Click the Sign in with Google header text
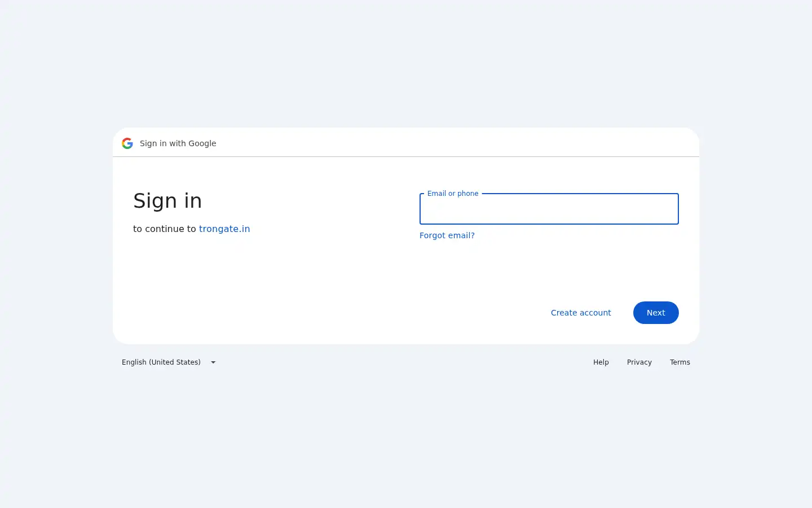 (178, 143)
